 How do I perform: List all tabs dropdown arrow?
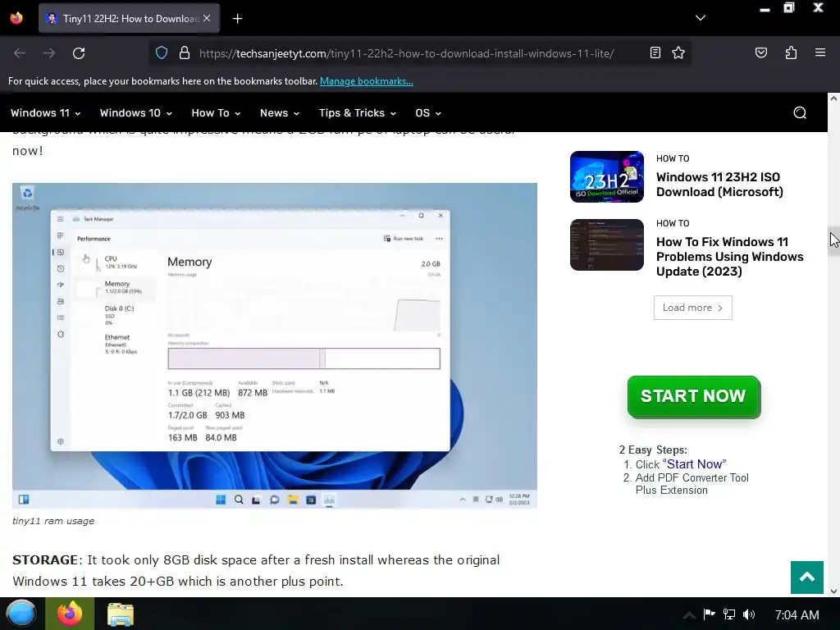point(701,18)
